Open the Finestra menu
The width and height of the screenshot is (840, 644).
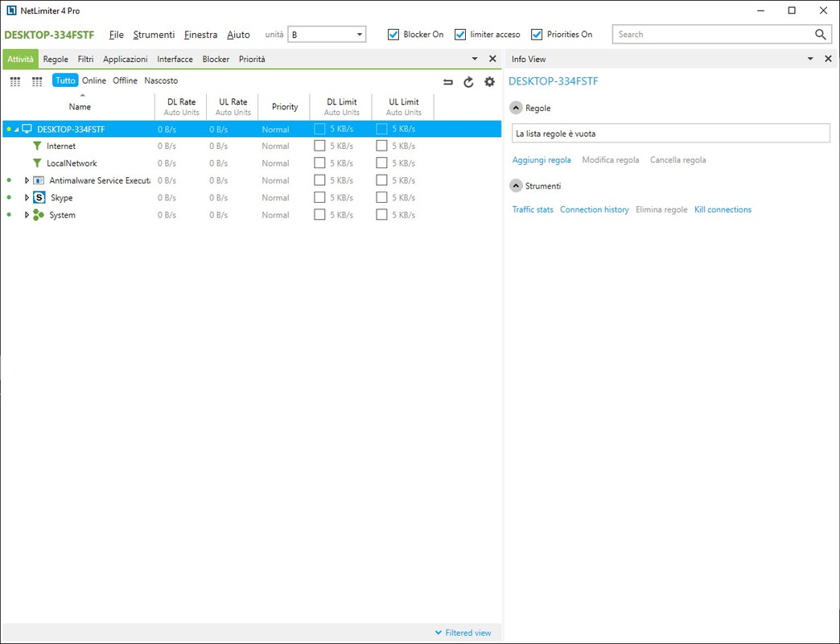(200, 35)
